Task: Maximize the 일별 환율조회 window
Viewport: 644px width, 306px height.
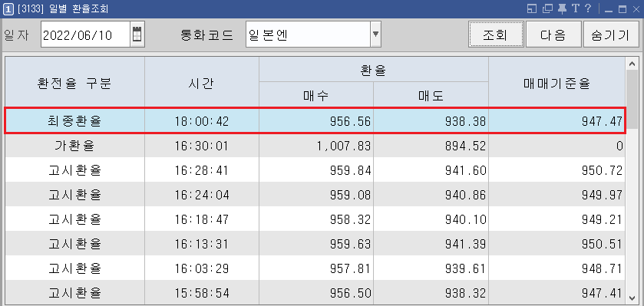Action: (623, 9)
